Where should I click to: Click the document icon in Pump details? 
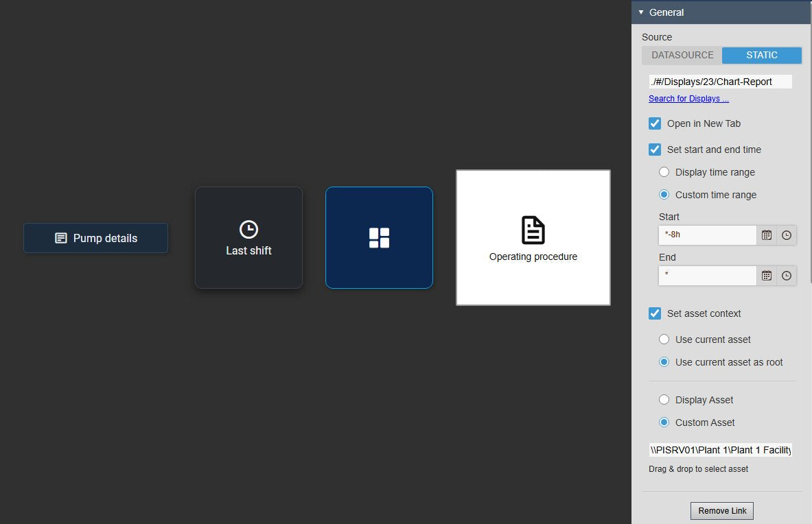coord(60,238)
